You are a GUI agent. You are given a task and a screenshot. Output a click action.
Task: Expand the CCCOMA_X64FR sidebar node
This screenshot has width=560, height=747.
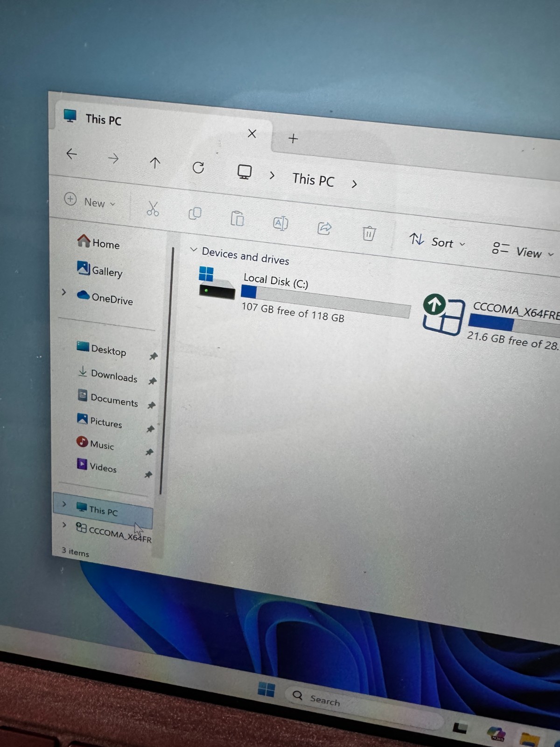(64, 525)
